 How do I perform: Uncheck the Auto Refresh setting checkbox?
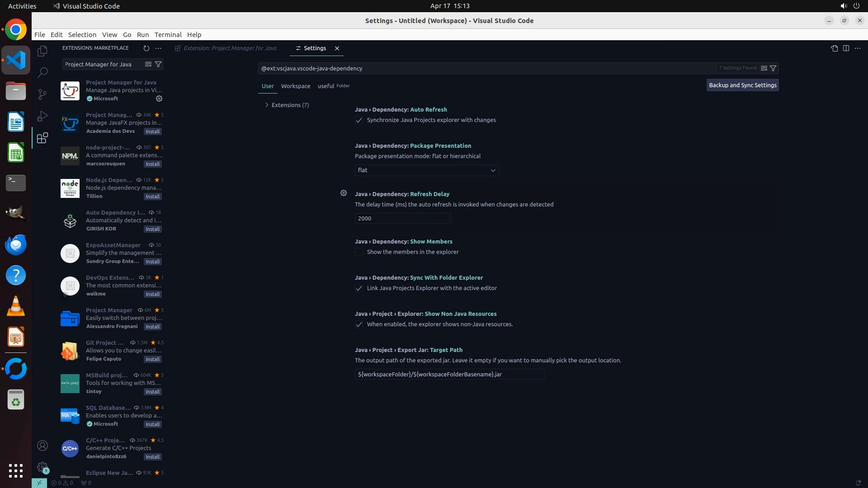pos(359,120)
